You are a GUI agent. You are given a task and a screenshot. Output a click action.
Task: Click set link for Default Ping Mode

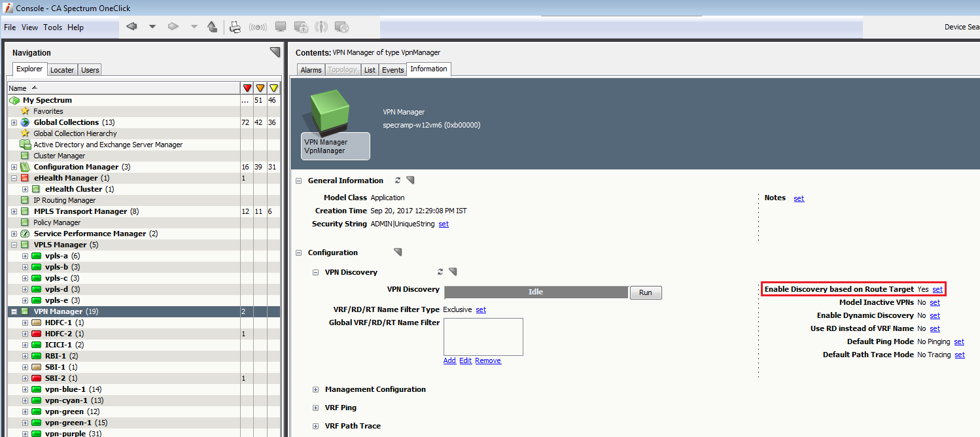959,341
